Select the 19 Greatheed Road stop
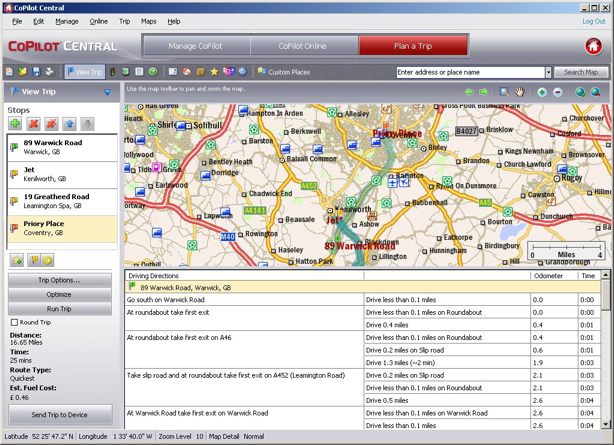 click(62, 201)
